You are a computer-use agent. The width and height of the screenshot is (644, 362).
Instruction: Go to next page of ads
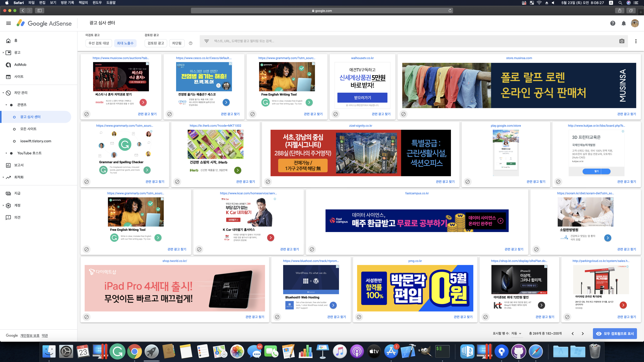pos(582,333)
